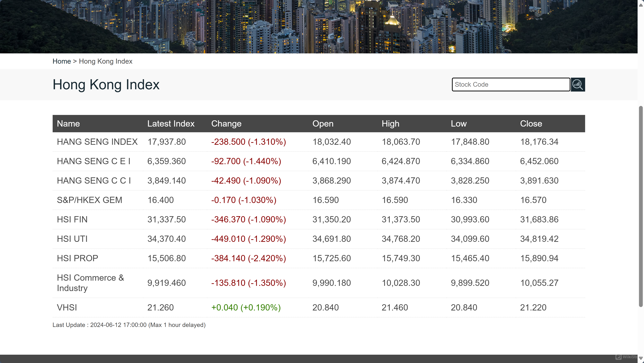Click the High column header
The image size is (644, 363).
point(390,124)
